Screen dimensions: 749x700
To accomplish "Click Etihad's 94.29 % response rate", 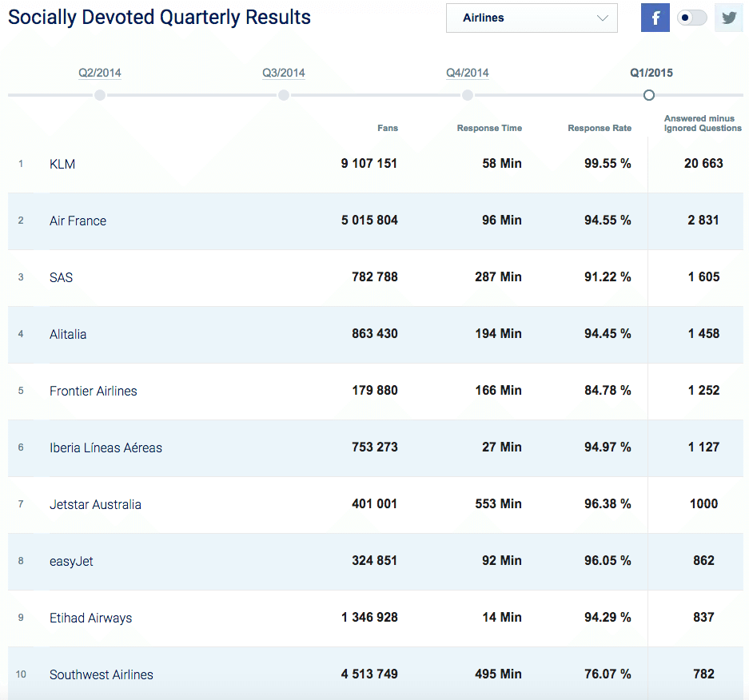I will [x=608, y=618].
